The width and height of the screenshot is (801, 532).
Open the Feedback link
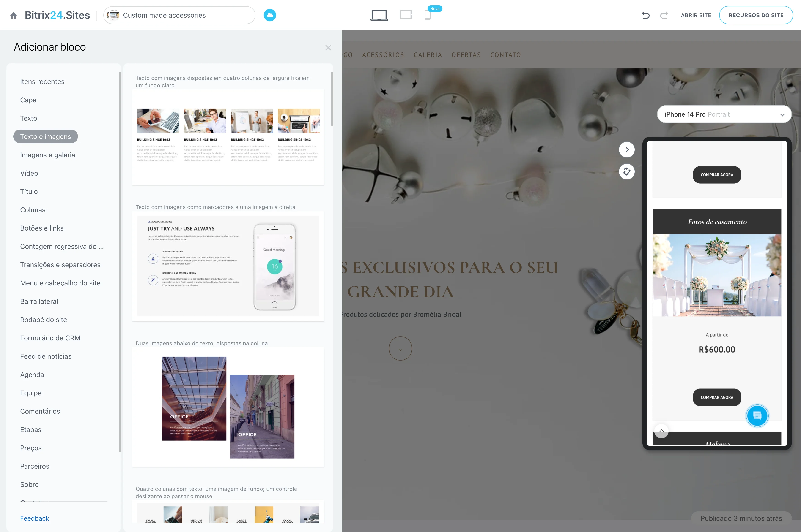coord(35,518)
